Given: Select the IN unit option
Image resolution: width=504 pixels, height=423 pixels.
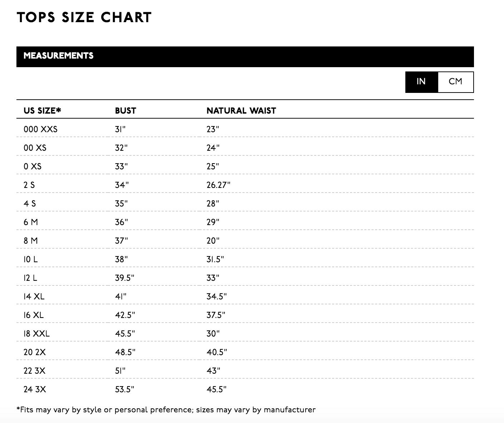Looking at the screenshot, I should coord(422,81).
